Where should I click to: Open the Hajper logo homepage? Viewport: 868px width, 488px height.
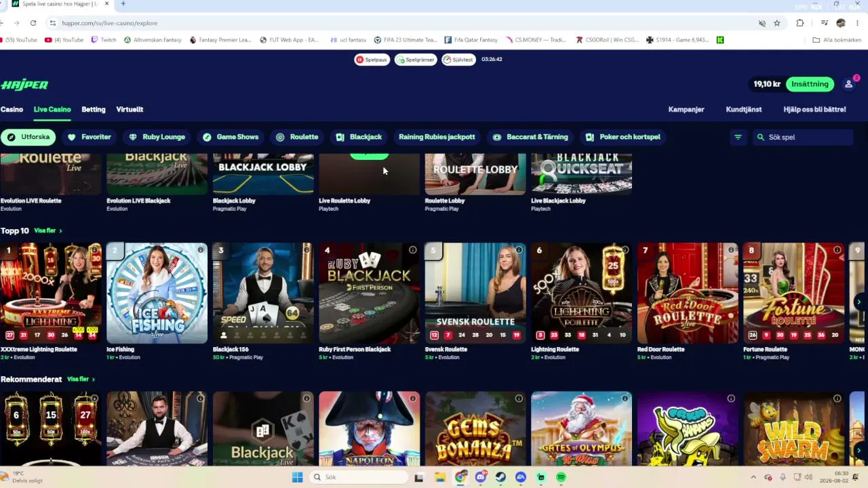24,85
